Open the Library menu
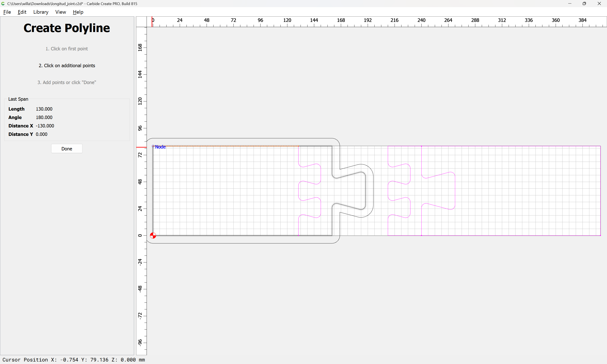This screenshot has height=364, width=607. point(41,12)
